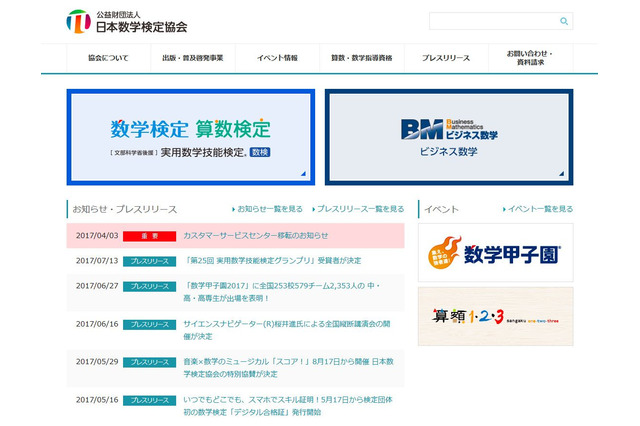The width and height of the screenshot is (640, 426).
Task: Open デジタル合格証 press release link
Action: click(x=288, y=406)
